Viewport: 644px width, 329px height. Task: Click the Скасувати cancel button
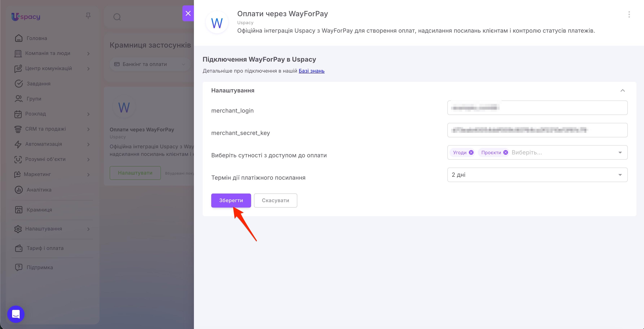275,201
